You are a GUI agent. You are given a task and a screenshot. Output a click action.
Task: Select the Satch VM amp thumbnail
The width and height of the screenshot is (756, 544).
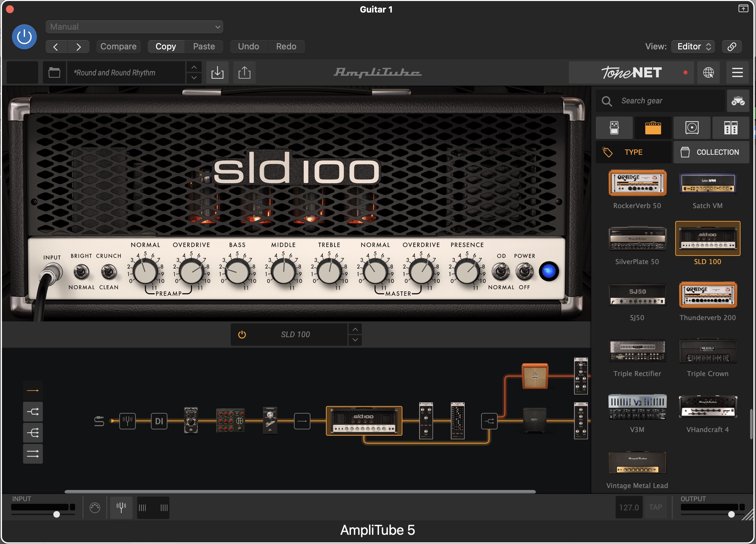click(x=708, y=183)
